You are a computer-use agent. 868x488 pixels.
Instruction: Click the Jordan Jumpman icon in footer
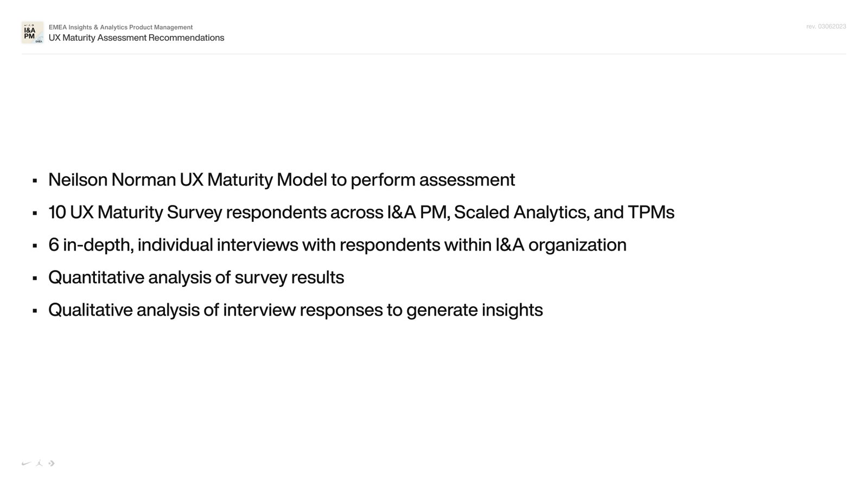point(39,463)
